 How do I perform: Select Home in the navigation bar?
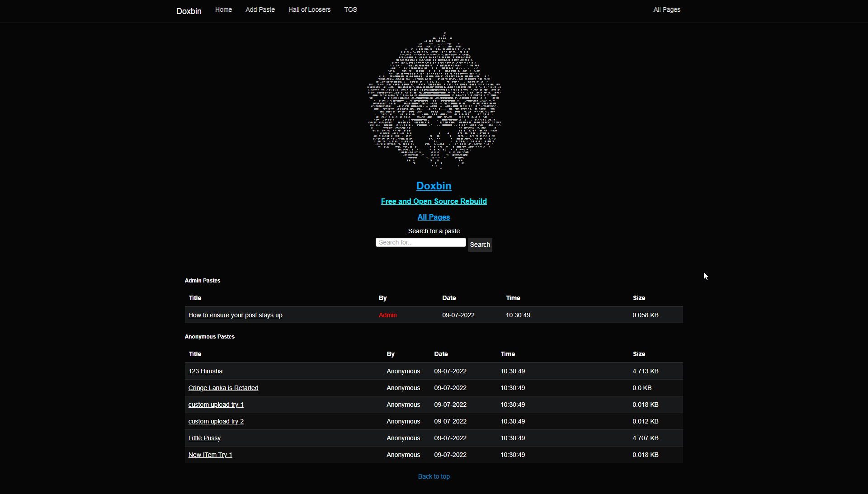click(223, 9)
